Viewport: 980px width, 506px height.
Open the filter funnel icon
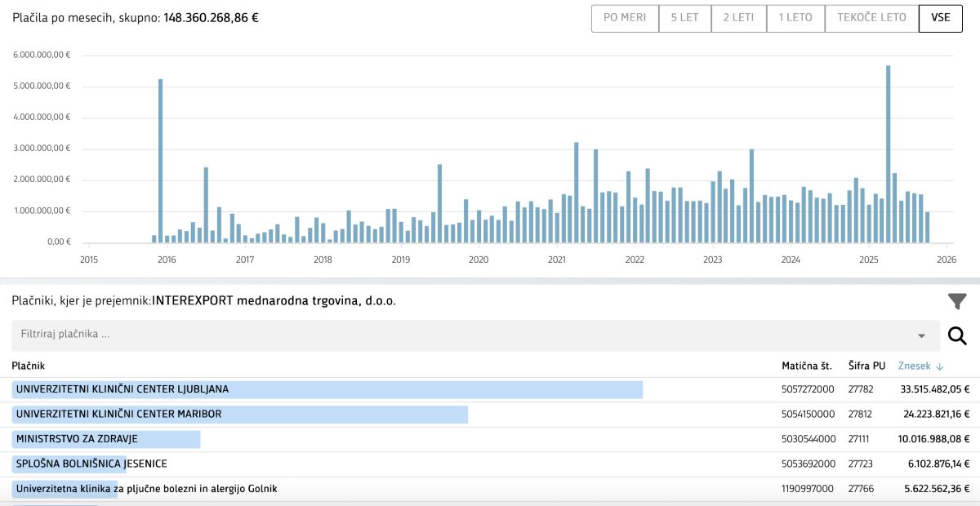[957, 301]
